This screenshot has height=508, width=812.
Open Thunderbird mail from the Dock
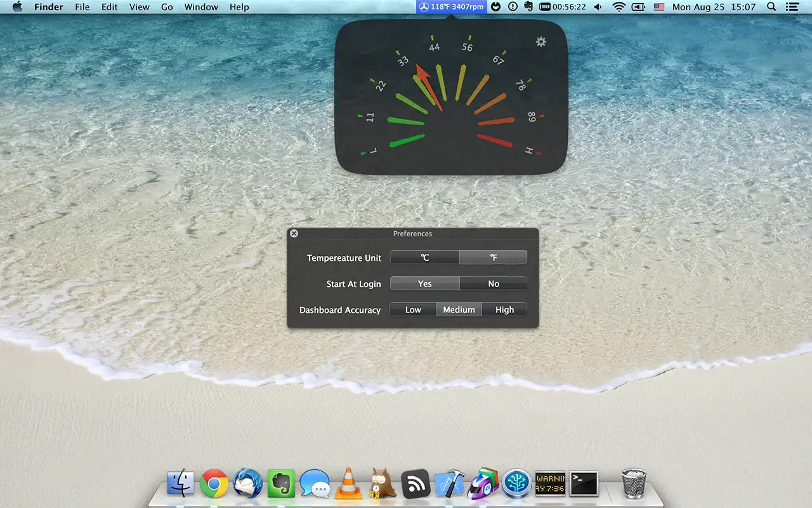coord(248,484)
